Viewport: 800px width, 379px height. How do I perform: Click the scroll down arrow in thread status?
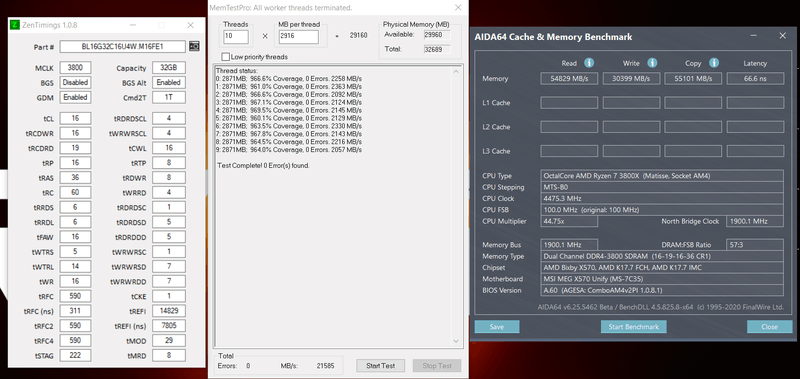point(456,341)
